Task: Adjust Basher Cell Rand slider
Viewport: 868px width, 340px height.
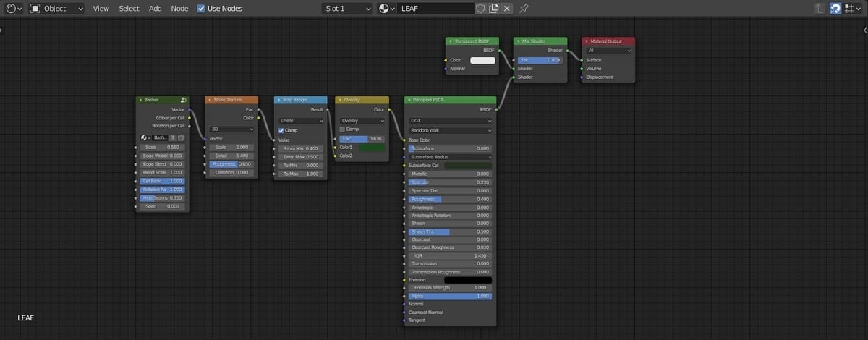Action: click(163, 181)
